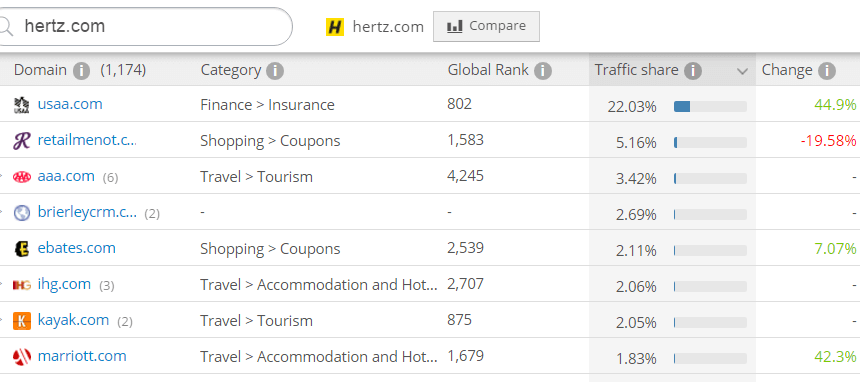Click the Global Rank column header
The height and width of the screenshot is (382, 860).
tap(488, 70)
